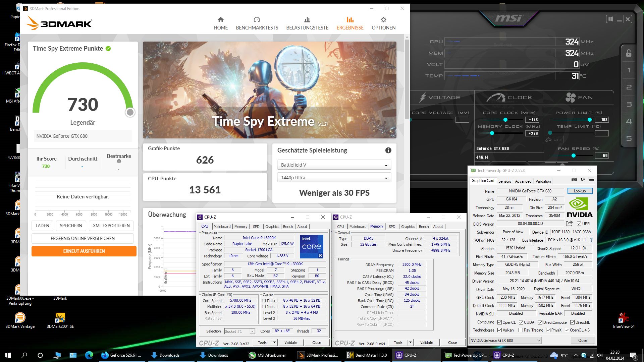Select profile 1 in MSI Afterburner
The width and height of the screenshot is (644, 362).
[x=629, y=70]
